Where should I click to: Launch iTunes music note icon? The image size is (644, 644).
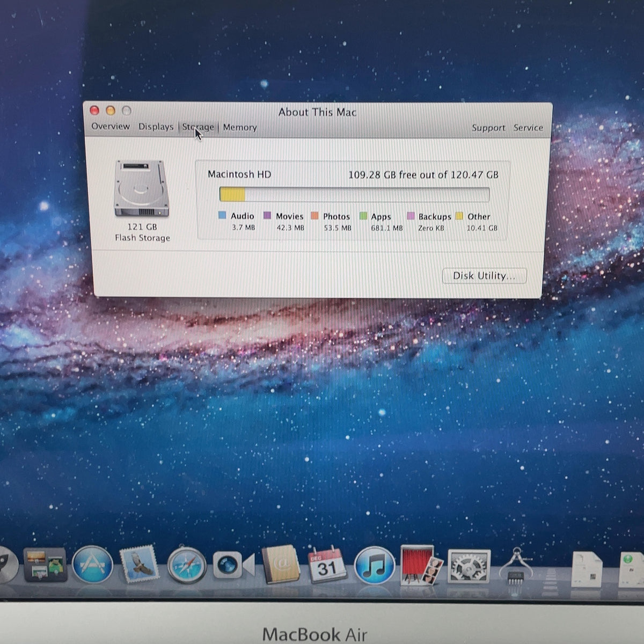click(375, 565)
